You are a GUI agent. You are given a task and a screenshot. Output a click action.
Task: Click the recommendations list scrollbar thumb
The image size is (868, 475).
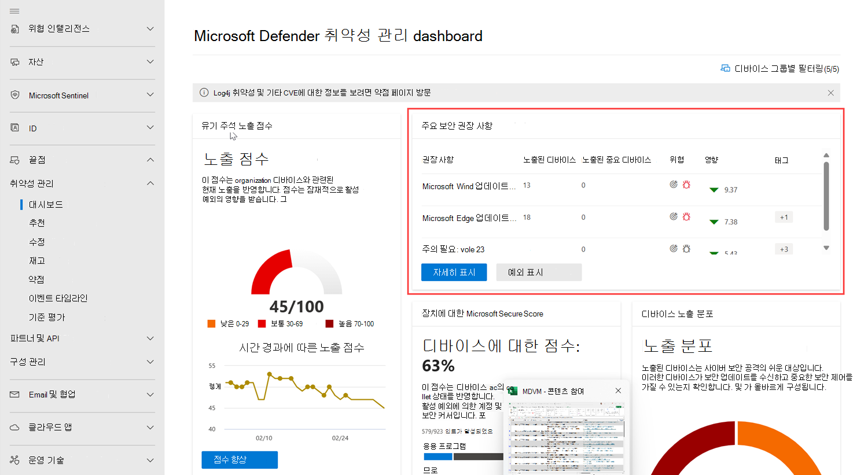coord(826,196)
